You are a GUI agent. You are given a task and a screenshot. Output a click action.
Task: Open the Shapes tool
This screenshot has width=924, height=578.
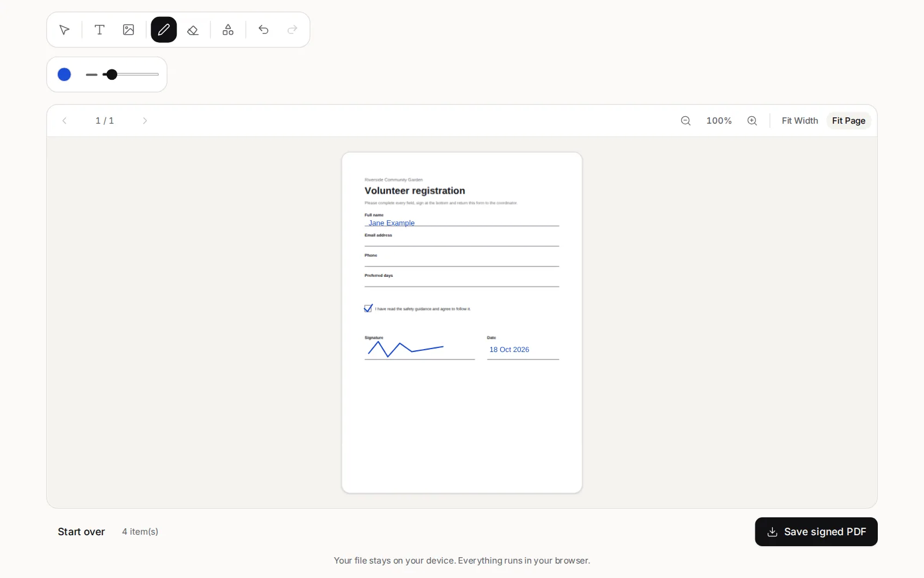228,29
